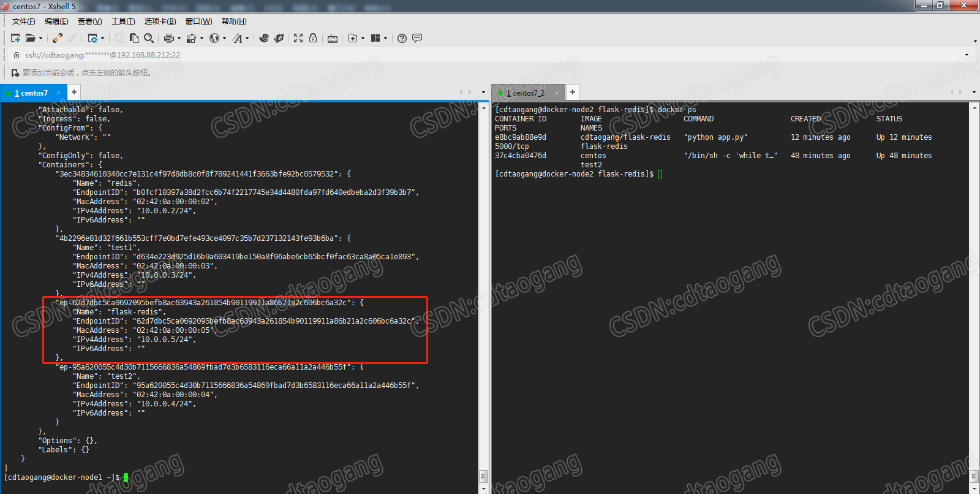Screen dimensions: 980x494
Task: Click right terminal scrollbar thumb
Action: (x=974, y=476)
